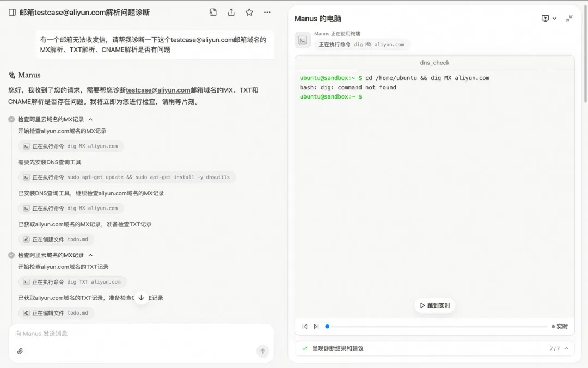588x368 pixels.
Task: Open the more options ellipsis menu
Action: [267, 12]
